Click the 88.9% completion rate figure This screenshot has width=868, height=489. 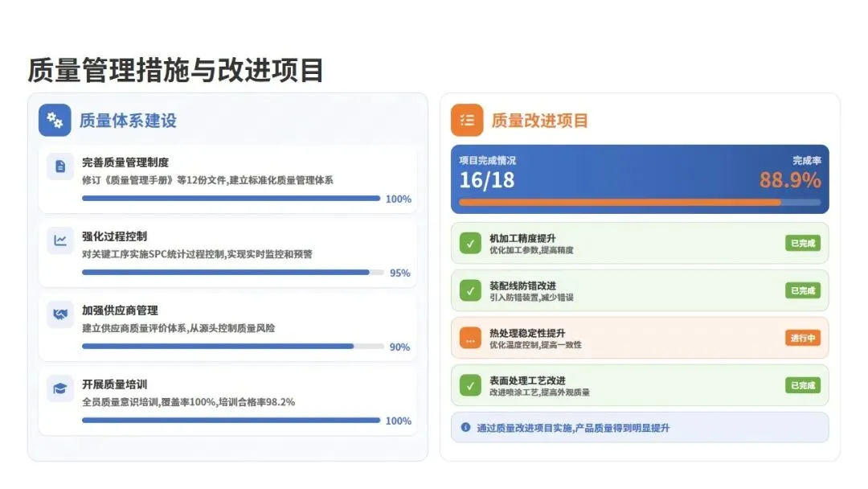click(790, 180)
